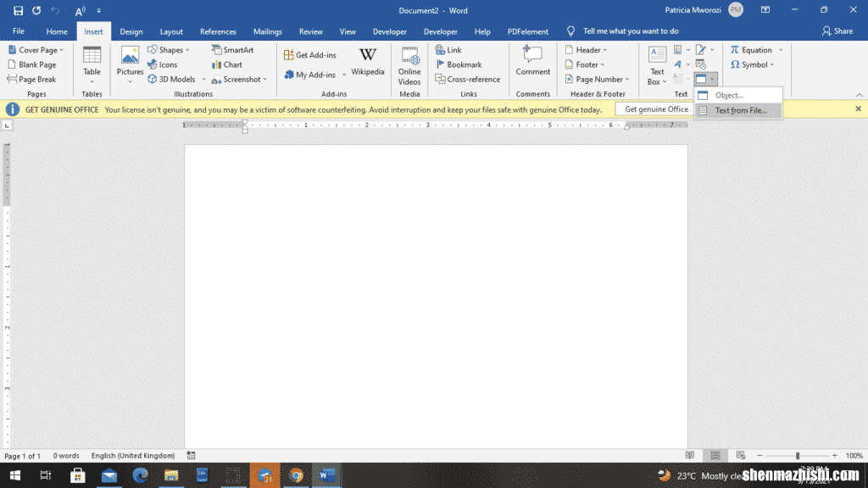The height and width of the screenshot is (488, 868).
Task: Dismiss the genuine Office warning banner
Action: point(858,109)
